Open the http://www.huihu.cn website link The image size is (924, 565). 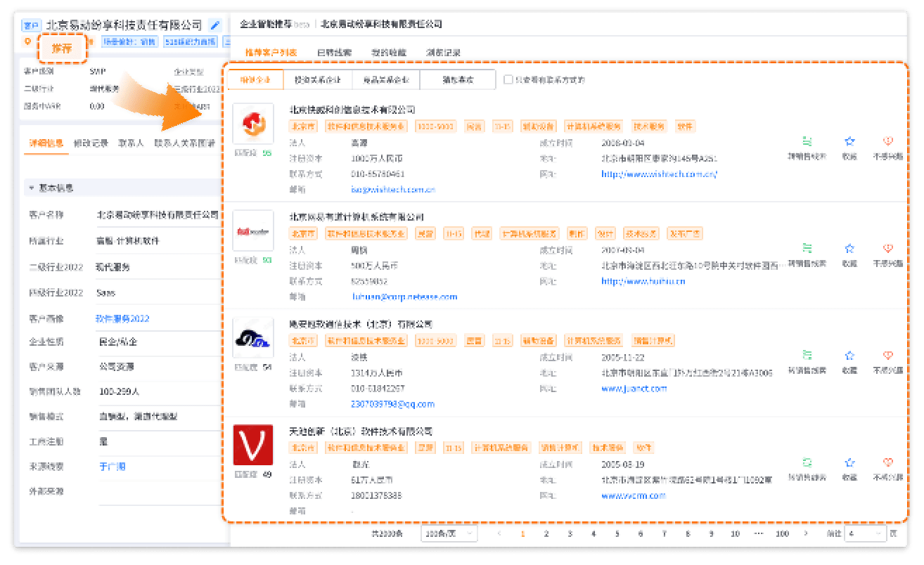(x=643, y=281)
